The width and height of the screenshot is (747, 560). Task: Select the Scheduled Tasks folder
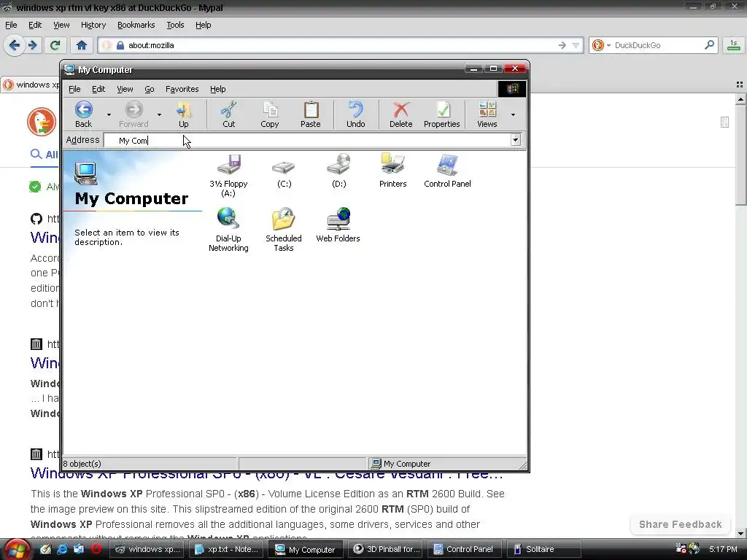tap(284, 230)
